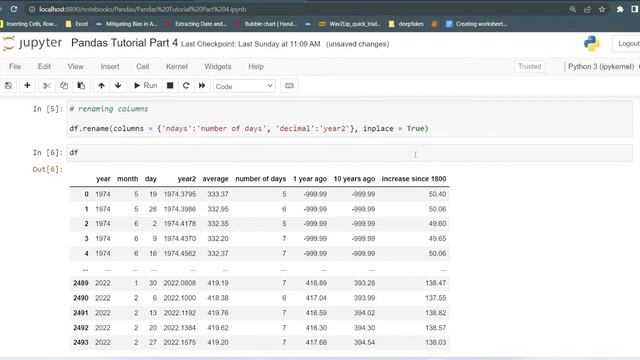Viewport: 640px width, 360px height.
Task: Open the Help menu
Action: pyautogui.click(x=256, y=67)
